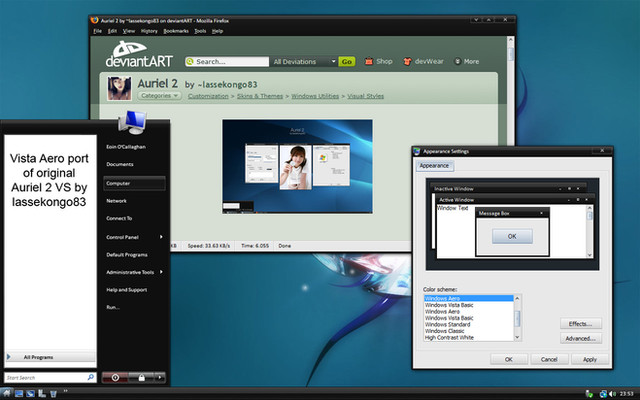The width and height of the screenshot is (640, 400).
Task: Open the Effects... button
Action: point(580,324)
